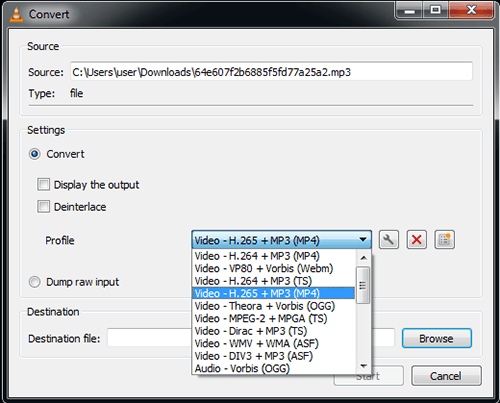The height and width of the screenshot is (403, 500).
Task: Minimize the Convert window
Action: 410,11
